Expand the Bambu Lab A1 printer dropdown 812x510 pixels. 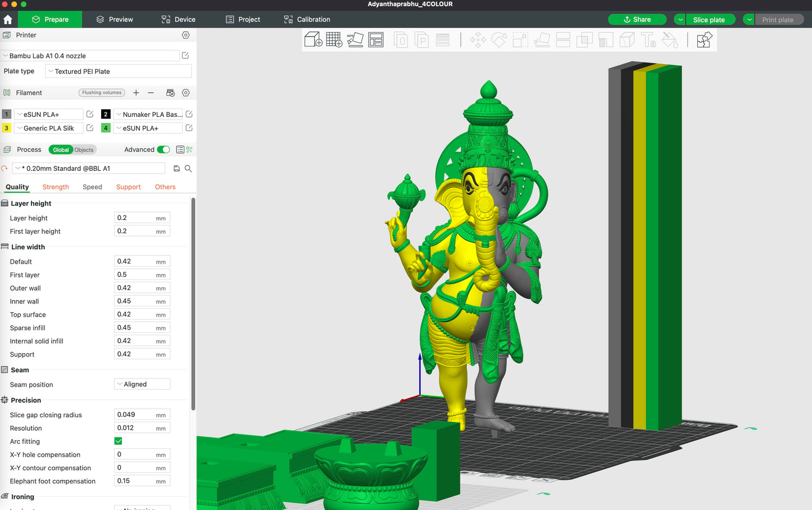[x=90, y=56]
